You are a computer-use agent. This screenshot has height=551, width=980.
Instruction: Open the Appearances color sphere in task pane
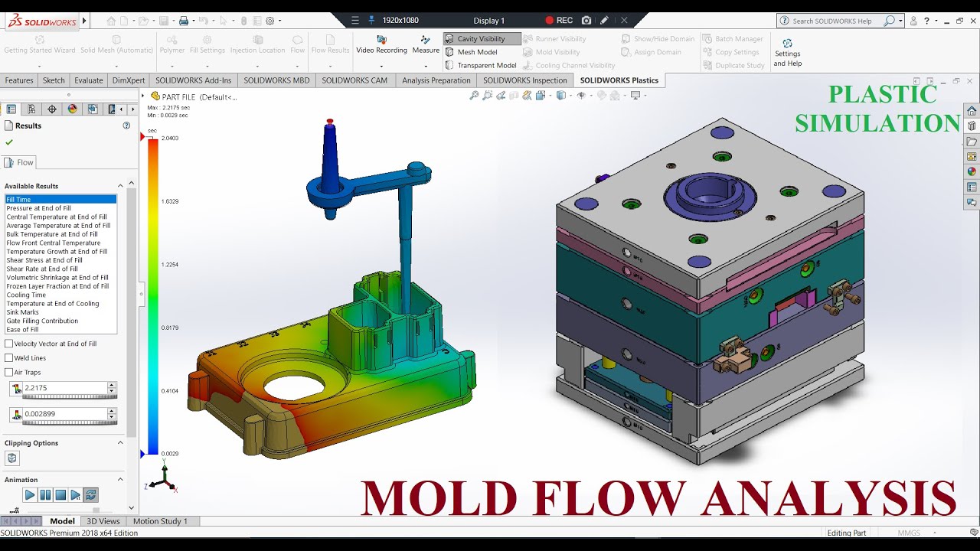tap(972, 171)
